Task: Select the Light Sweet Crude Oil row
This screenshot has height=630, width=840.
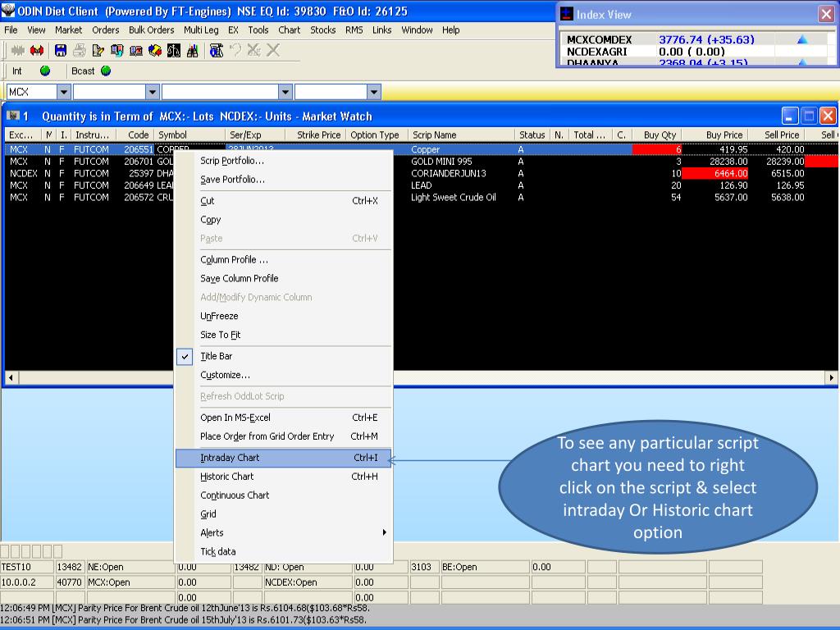Action: [x=421, y=197]
